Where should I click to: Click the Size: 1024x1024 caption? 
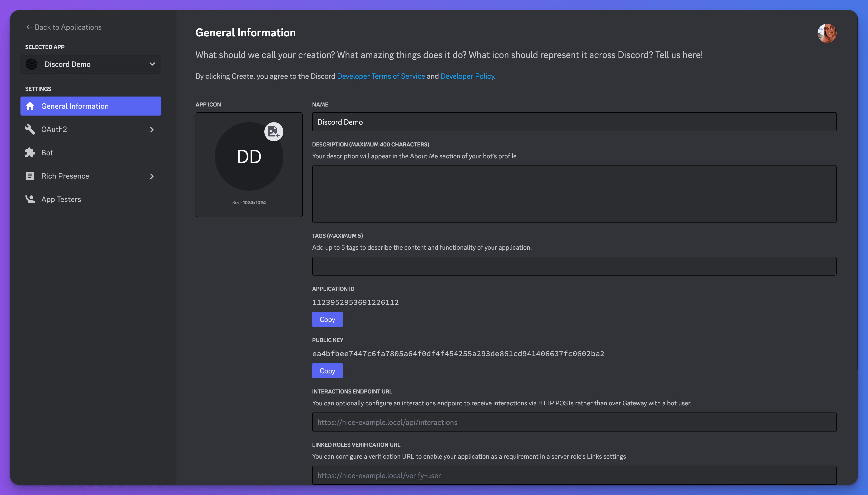click(249, 203)
